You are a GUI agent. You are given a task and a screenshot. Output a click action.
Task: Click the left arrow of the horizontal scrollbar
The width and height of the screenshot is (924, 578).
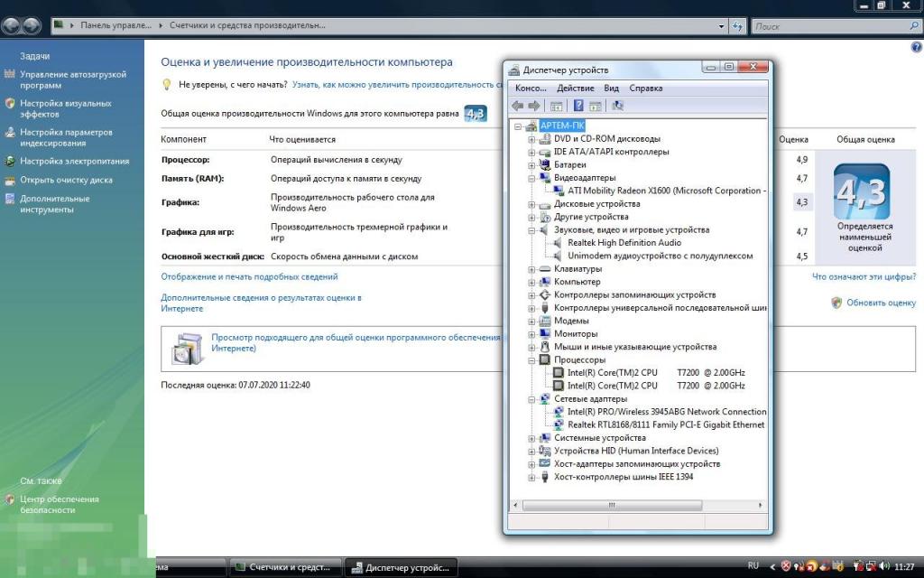click(x=516, y=506)
